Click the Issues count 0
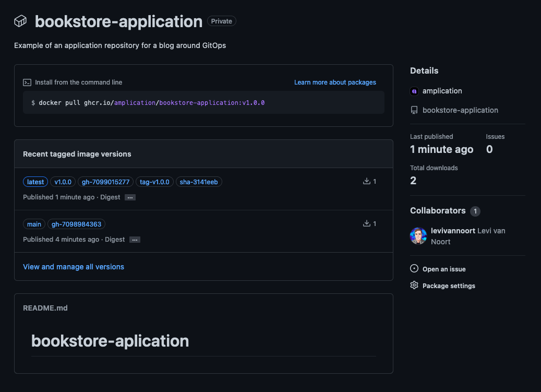This screenshot has height=392, width=541. [x=489, y=149]
